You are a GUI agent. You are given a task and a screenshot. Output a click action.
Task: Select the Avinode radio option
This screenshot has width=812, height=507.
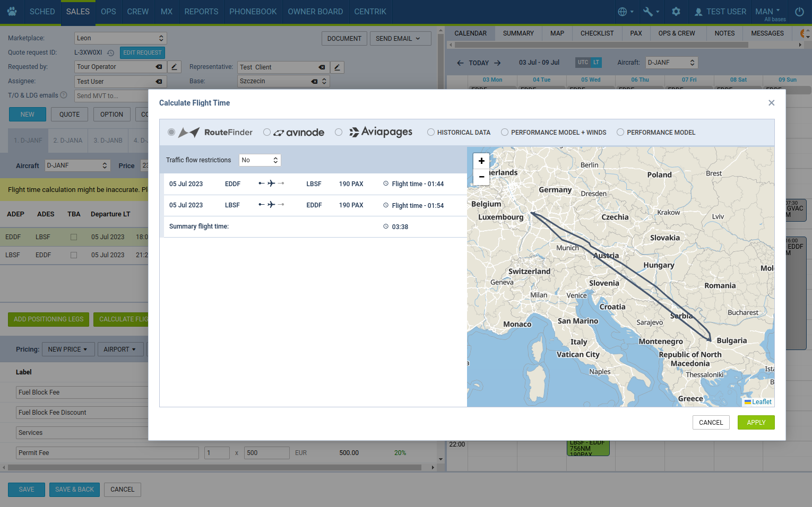point(267,132)
